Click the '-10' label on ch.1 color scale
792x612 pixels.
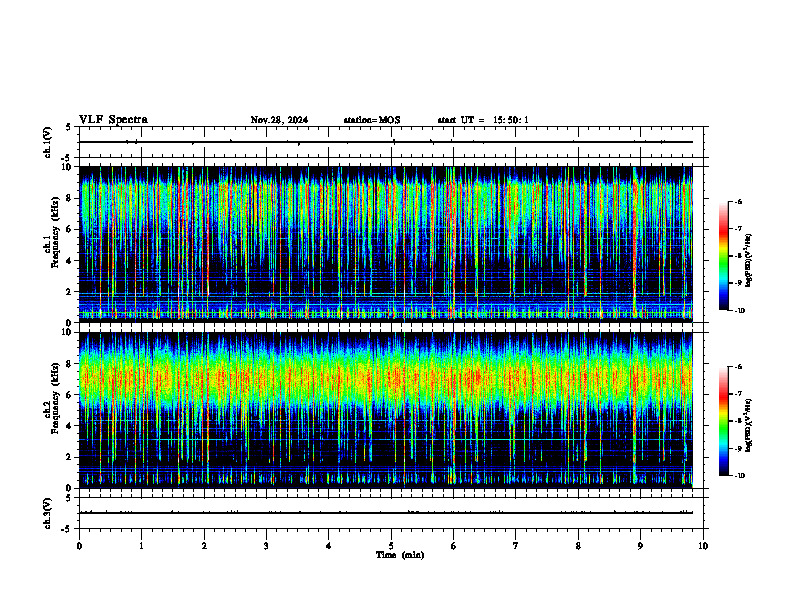tap(739, 311)
